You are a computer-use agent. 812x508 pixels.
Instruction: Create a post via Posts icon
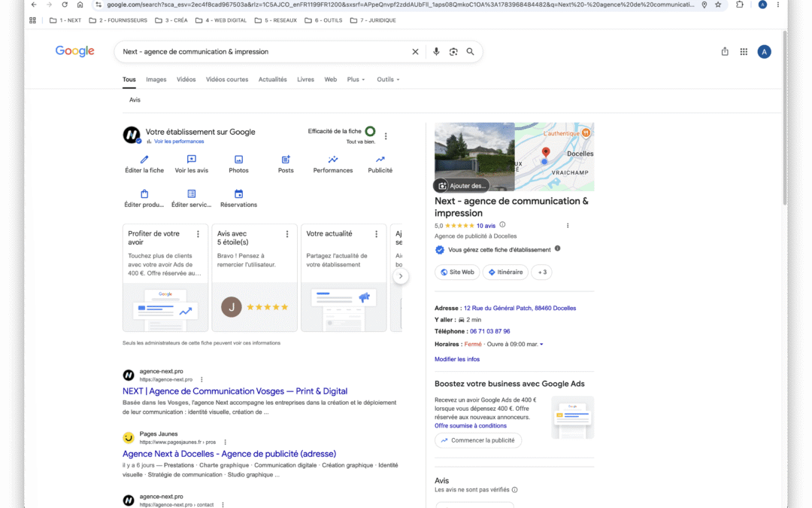point(286,160)
